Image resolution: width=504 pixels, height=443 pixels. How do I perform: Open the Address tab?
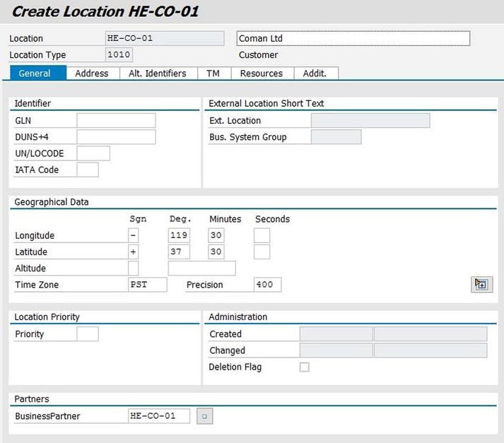click(x=92, y=73)
